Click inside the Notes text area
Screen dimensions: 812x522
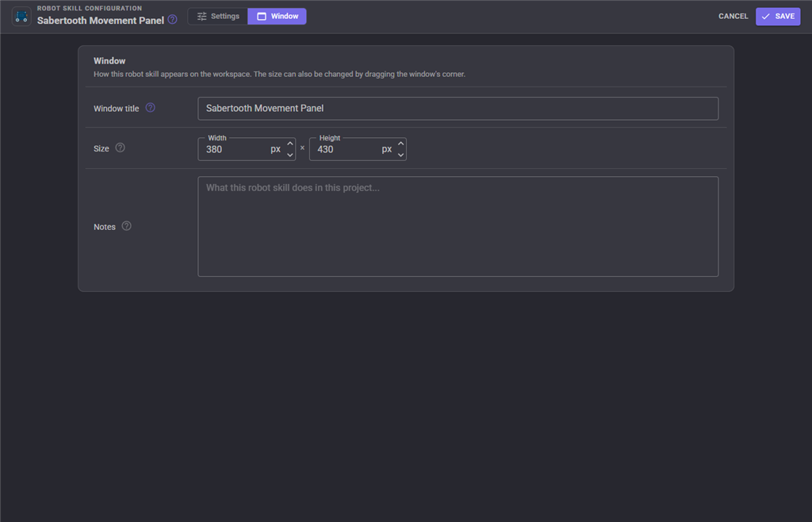pos(458,227)
